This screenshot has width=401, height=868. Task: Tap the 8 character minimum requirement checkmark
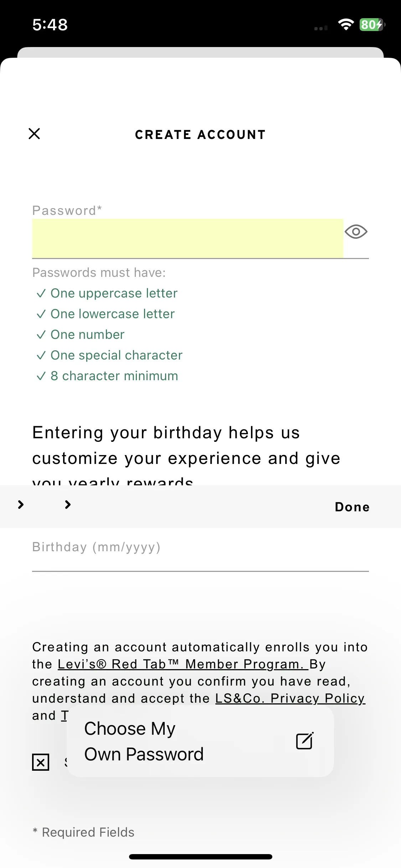click(41, 376)
